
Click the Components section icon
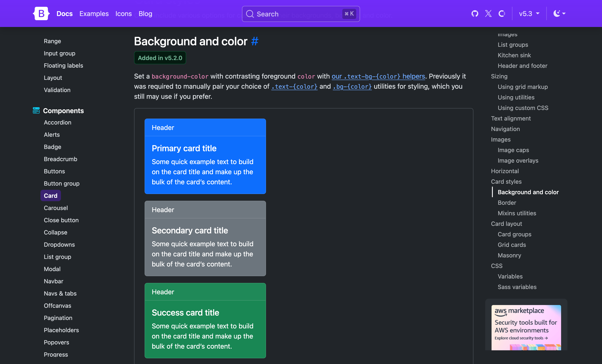(36, 111)
